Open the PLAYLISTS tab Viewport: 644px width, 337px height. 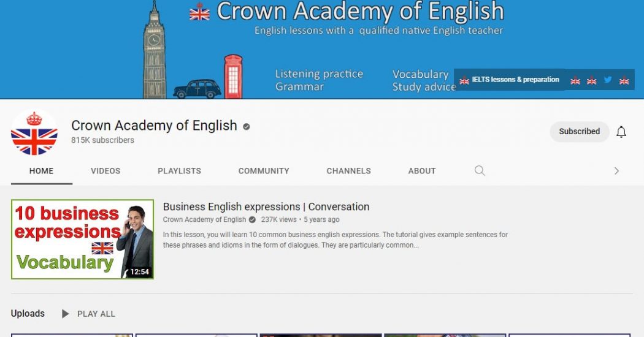pyautogui.click(x=180, y=171)
